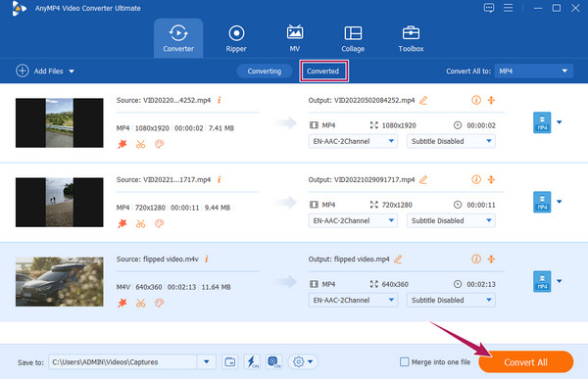Viewport: 588px width, 379px height.
Task: Select the flipped video.m4v car thumbnail
Action: [59, 282]
